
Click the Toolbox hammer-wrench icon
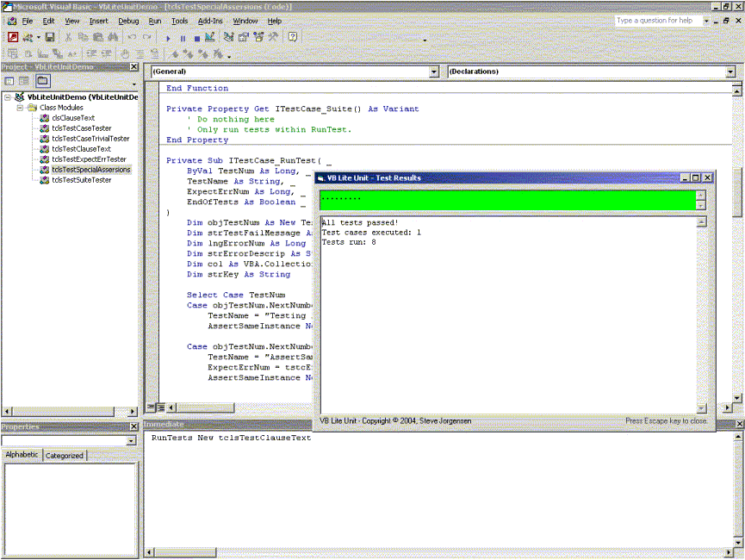coord(273,37)
